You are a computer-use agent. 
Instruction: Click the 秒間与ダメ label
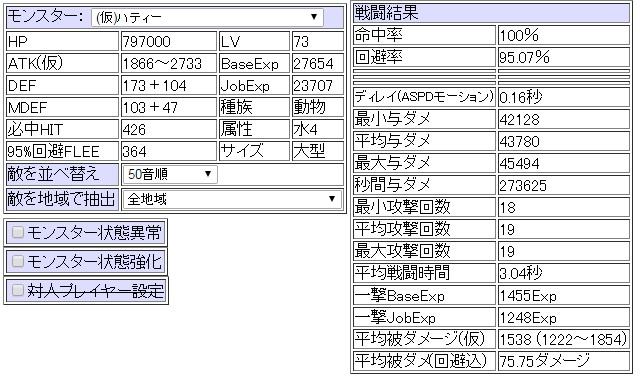click(393, 185)
